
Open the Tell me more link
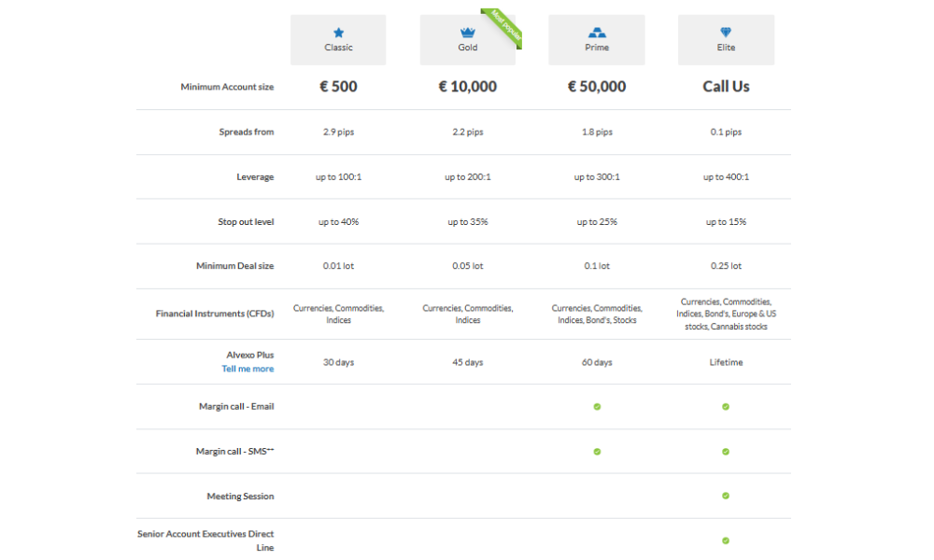tap(248, 369)
